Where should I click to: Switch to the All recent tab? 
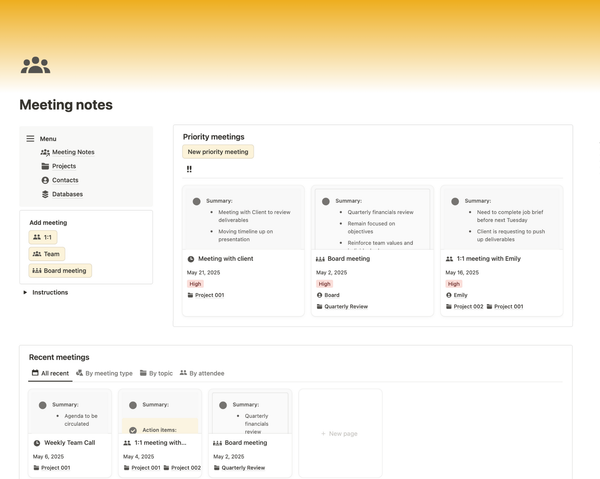click(50, 373)
